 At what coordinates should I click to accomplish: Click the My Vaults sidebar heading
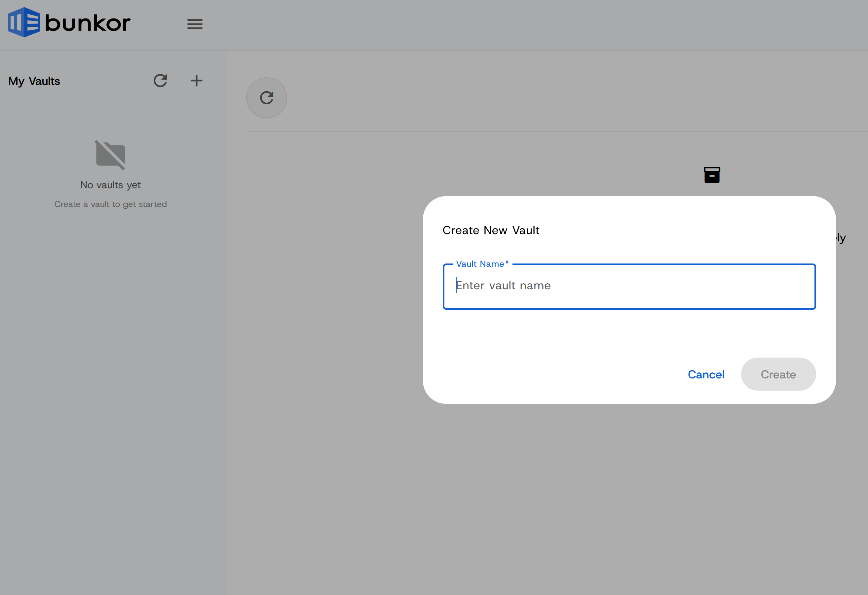click(x=34, y=81)
